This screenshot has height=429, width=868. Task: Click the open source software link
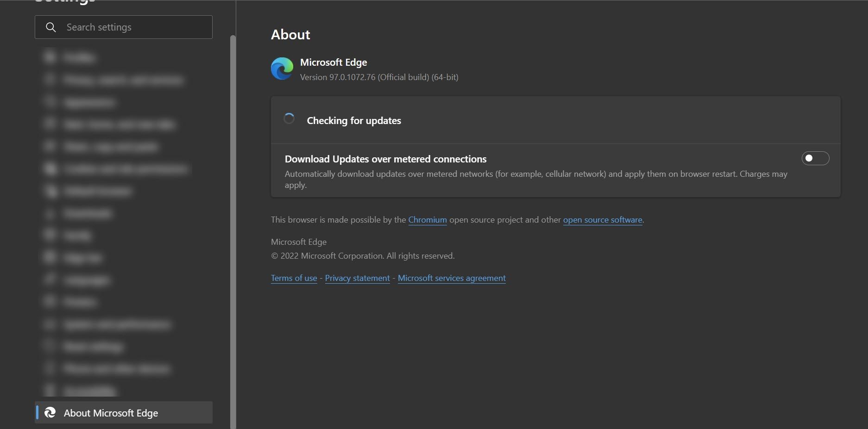tap(602, 219)
